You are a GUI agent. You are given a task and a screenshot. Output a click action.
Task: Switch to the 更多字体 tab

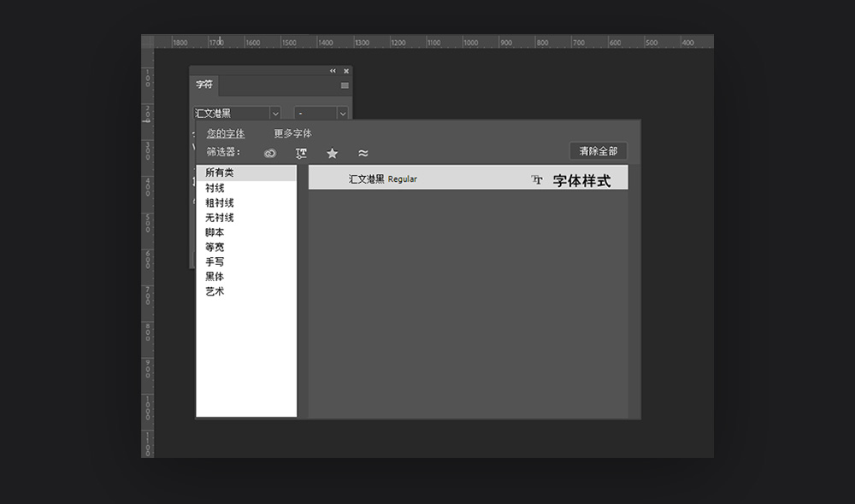(292, 133)
